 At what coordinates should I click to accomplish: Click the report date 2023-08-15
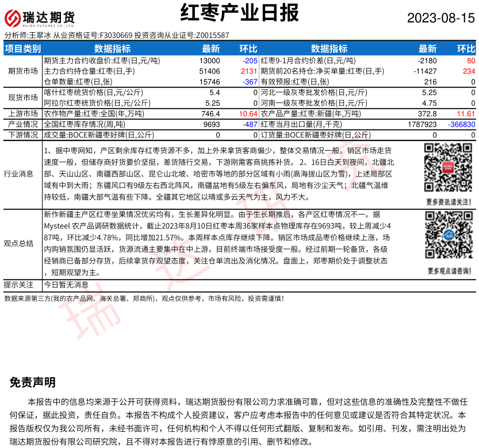(x=441, y=18)
